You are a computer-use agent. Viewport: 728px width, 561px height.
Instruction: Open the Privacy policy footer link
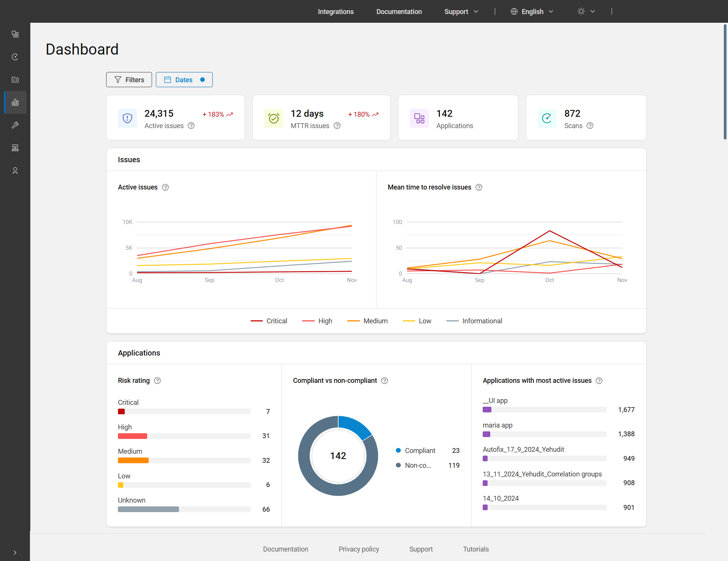pos(359,549)
